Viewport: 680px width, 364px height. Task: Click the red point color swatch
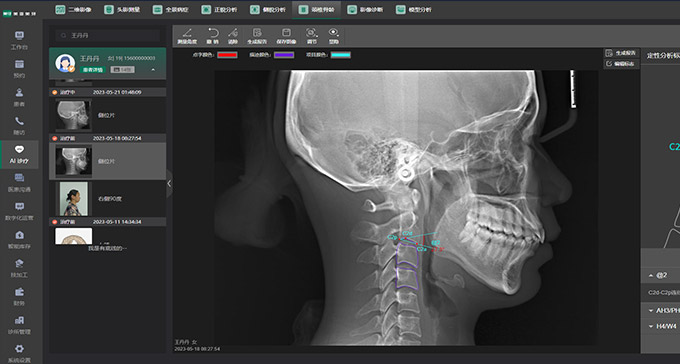[227, 55]
